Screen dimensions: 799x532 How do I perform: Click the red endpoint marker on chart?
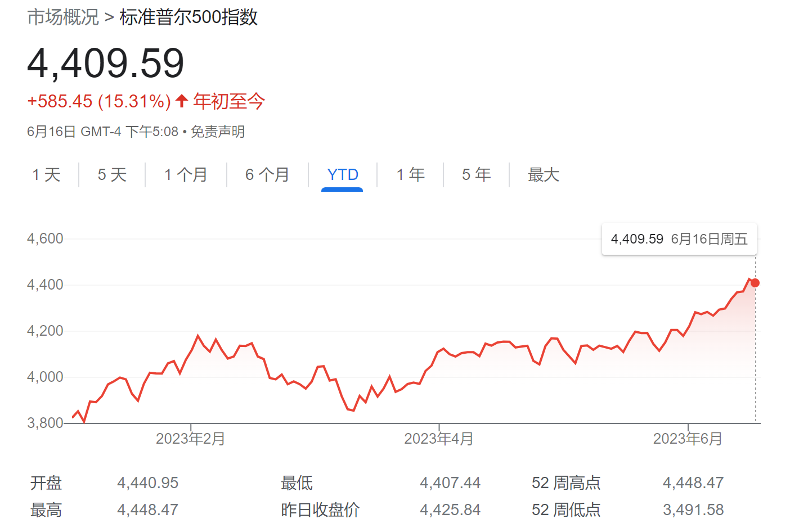[x=755, y=283]
